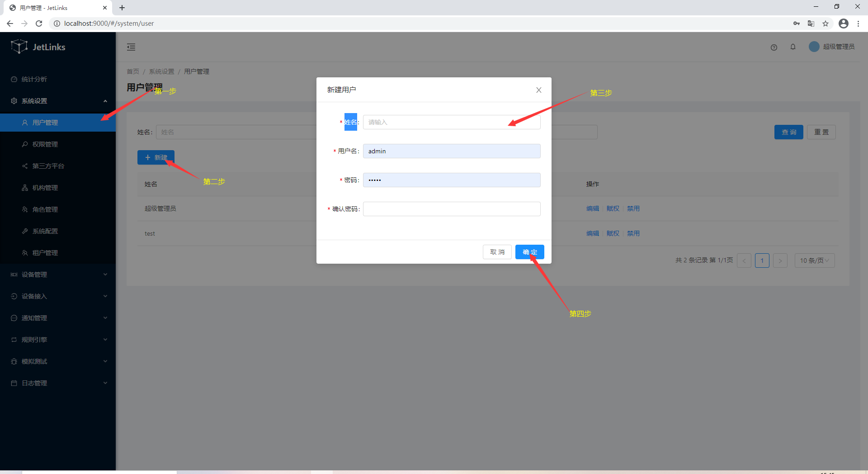The image size is (868, 474).
Task: Open a new browser tab
Action: click(122, 8)
